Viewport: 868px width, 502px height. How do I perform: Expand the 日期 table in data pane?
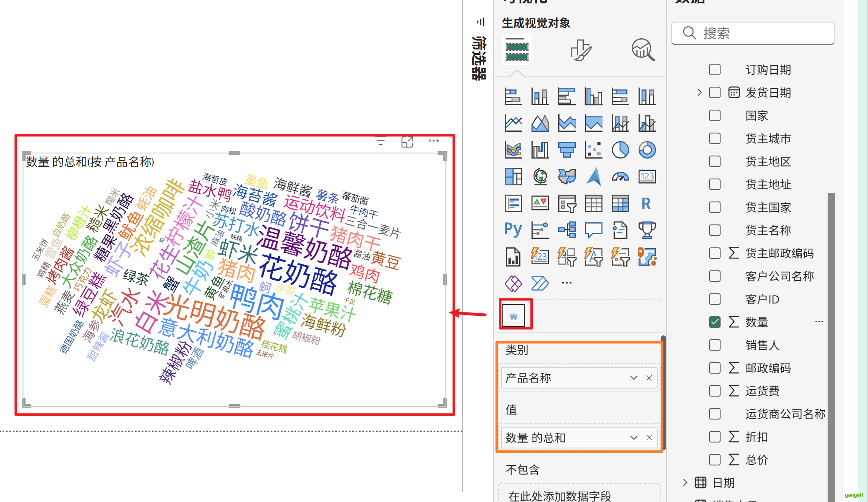coord(685,482)
